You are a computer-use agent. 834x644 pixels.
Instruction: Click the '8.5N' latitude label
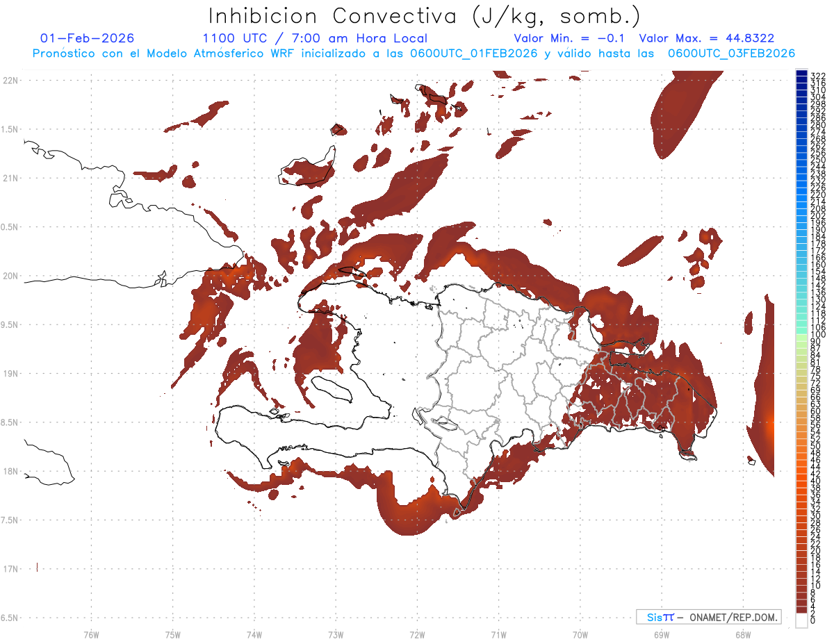(x=10, y=422)
